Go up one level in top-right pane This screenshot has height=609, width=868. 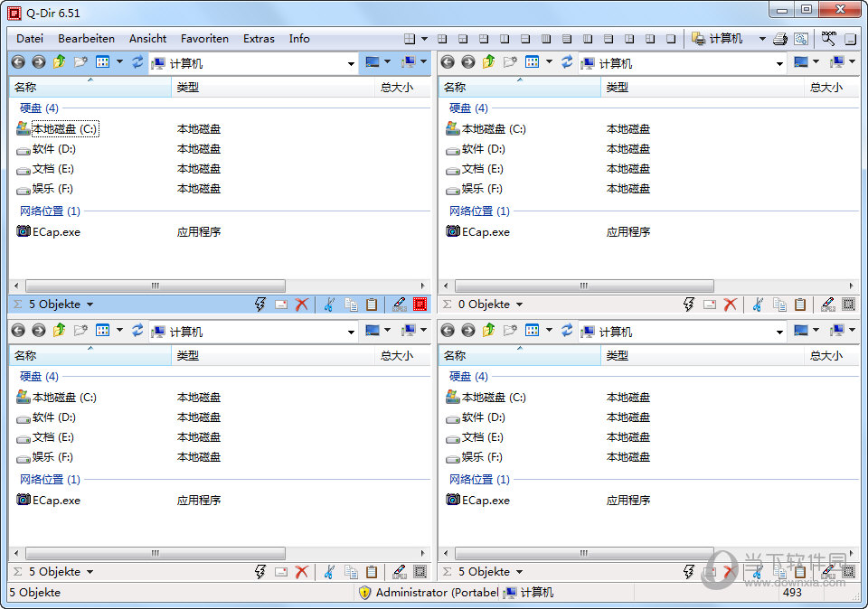489,62
